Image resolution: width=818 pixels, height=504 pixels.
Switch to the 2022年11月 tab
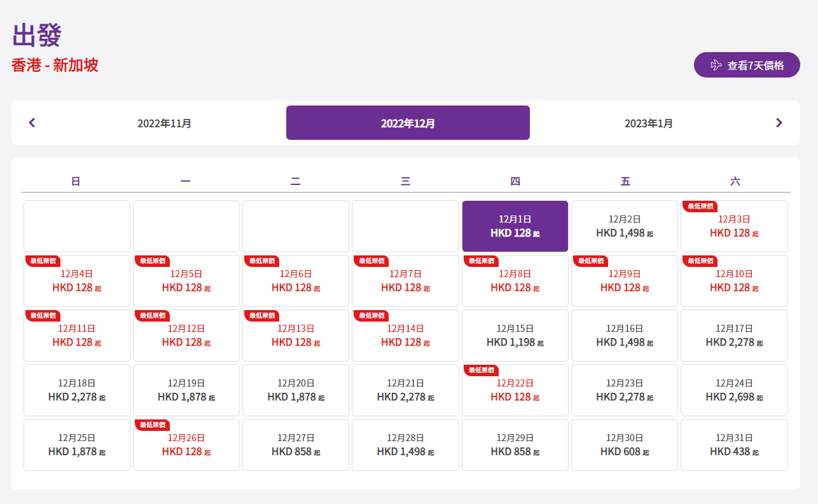point(164,123)
